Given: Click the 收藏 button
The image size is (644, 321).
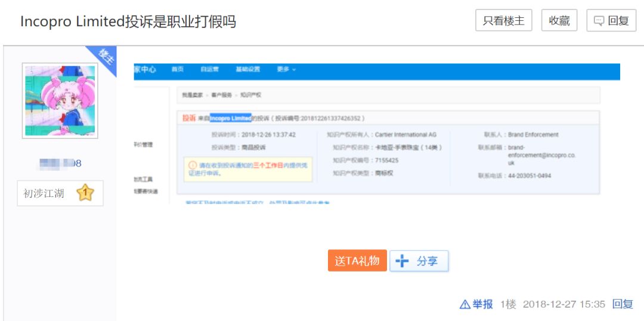Looking at the screenshot, I should pos(559,20).
